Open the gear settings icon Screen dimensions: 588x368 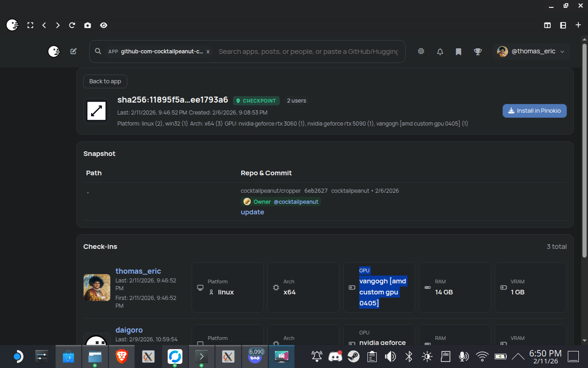(x=421, y=52)
